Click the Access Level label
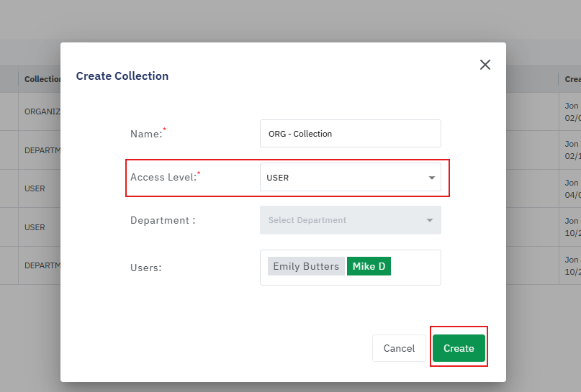Image resolution: width=581 pixels, height=392 pixels. 163,178
